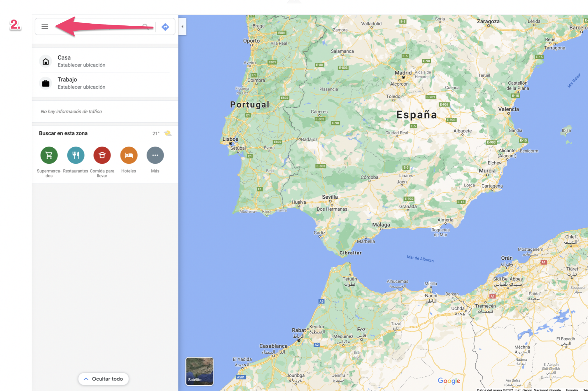Select the Supermercados category icon
This screenshot has height=391, width=588.
(x=49, y=155)
